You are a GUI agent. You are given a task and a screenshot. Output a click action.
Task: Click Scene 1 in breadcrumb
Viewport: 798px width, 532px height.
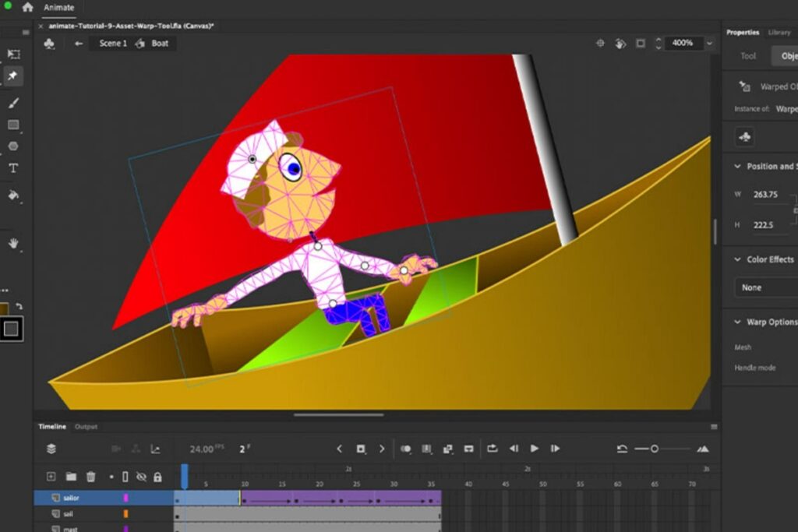coord(113,44)
